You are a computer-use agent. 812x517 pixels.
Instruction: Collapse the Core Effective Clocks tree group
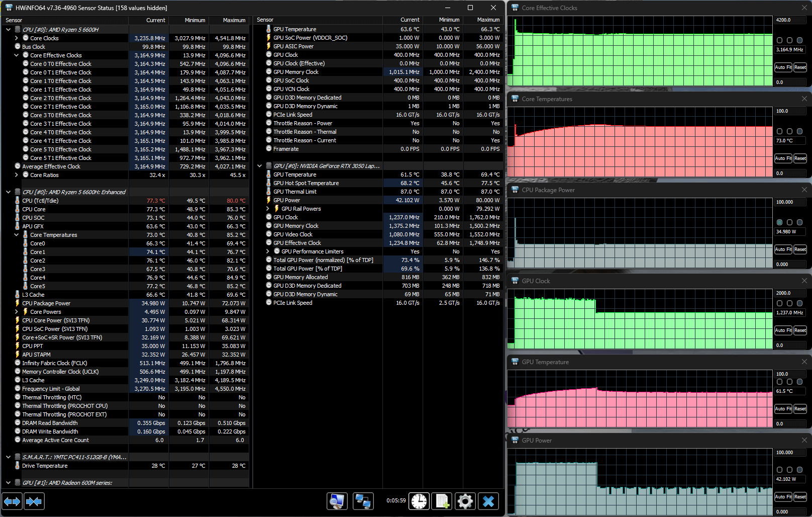click(x=17, y=55)
